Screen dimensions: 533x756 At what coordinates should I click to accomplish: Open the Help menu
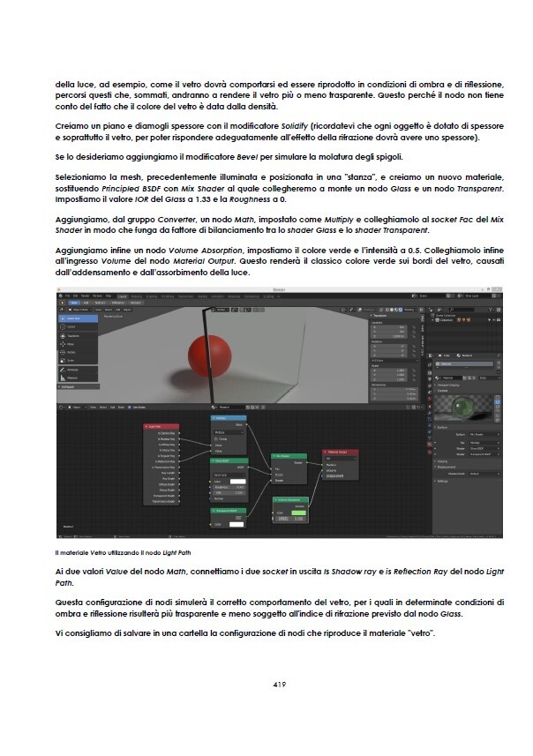(x=109, y=296)
